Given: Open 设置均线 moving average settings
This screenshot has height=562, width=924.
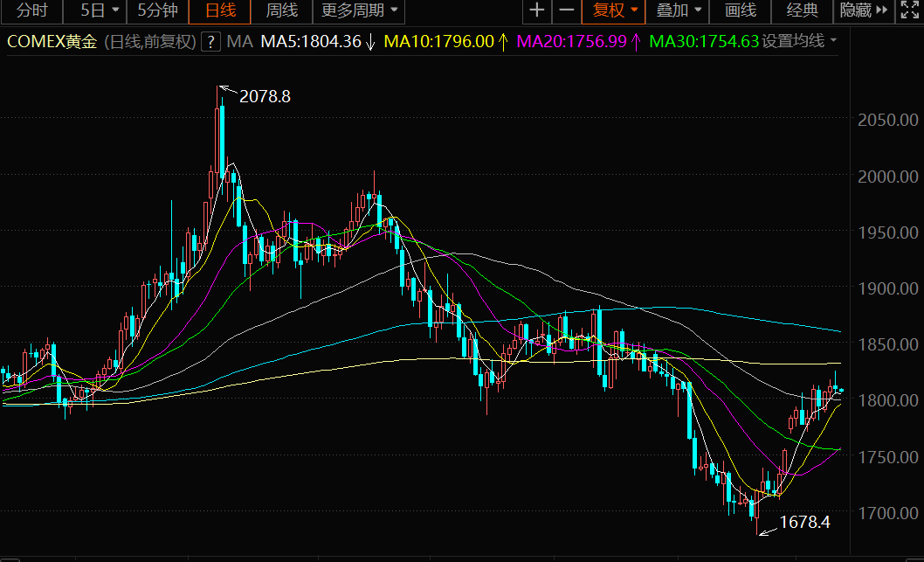Looking at the screenshot, I should [799, 42].
